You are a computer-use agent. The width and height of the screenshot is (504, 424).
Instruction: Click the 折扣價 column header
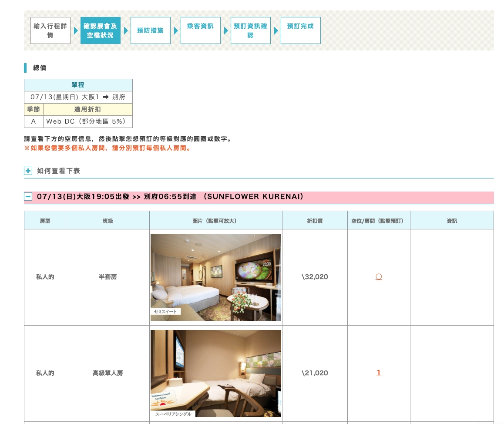click(315, 221)
